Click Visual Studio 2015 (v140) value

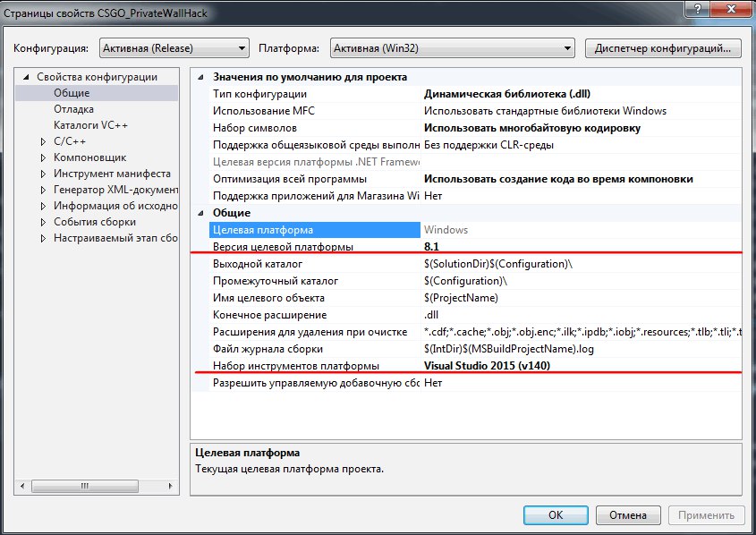(x=487, y=366)
